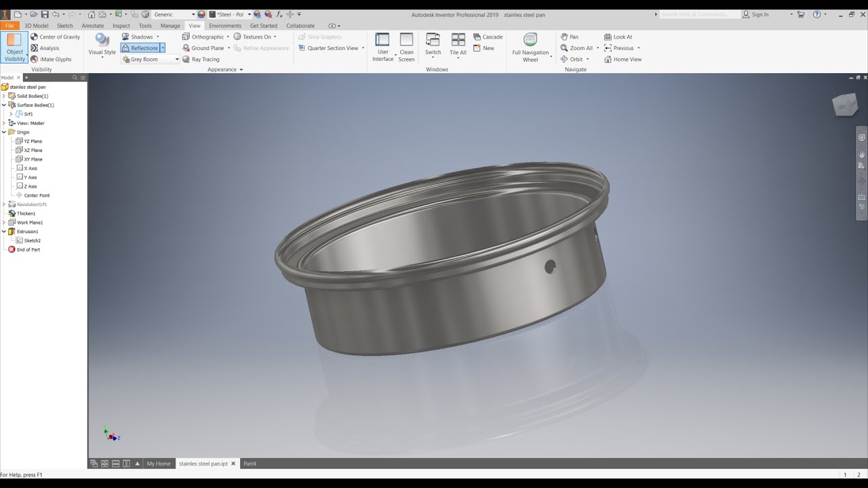The width and height of the screenshot is (868, 488).
Task: Open the Object Visibility tool
Action: click(x=14, y=47)
